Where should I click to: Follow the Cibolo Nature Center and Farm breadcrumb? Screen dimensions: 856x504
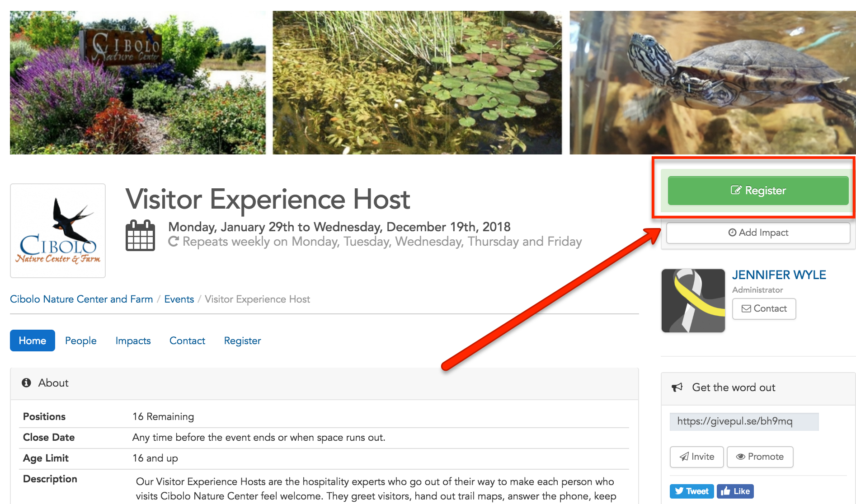[x=81, y=299]
